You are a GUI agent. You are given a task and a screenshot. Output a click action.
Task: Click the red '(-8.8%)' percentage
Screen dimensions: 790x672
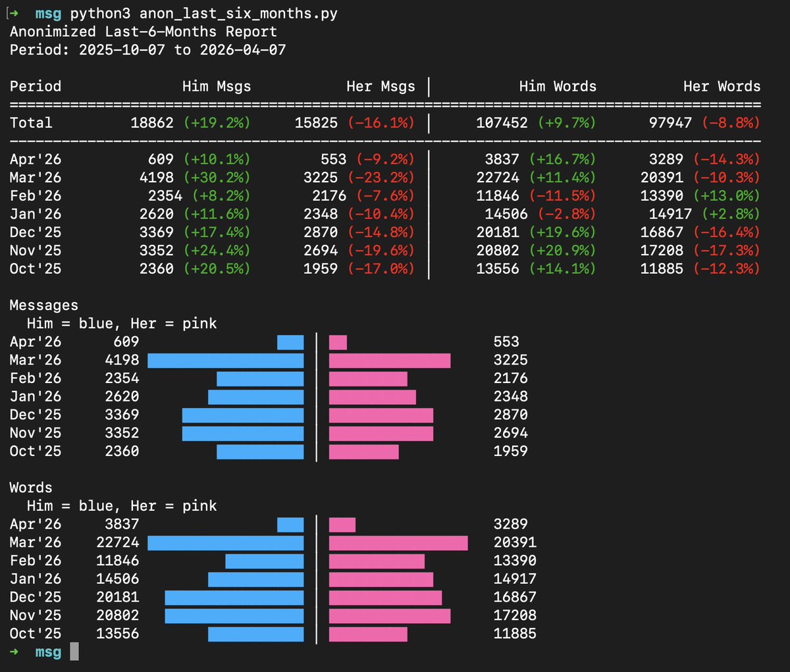[x=731, y=122]
